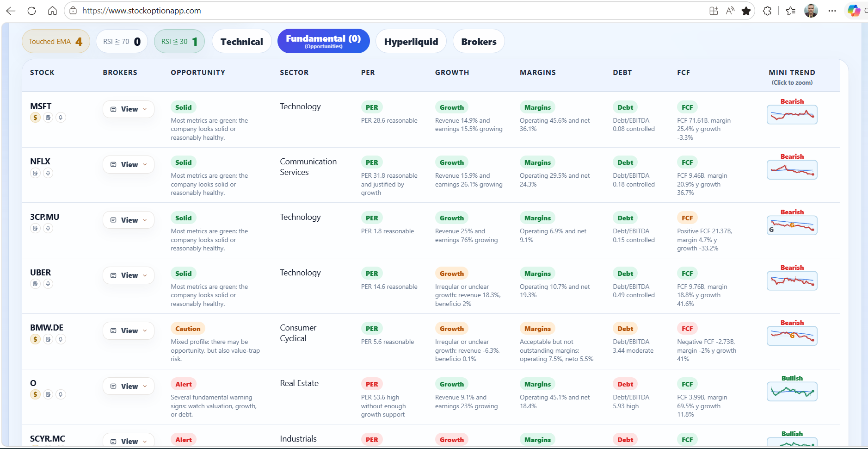Click the BMW.DE stock ticker
The width and height of the screenshot is (868, 449).
[x=47, y=328]
